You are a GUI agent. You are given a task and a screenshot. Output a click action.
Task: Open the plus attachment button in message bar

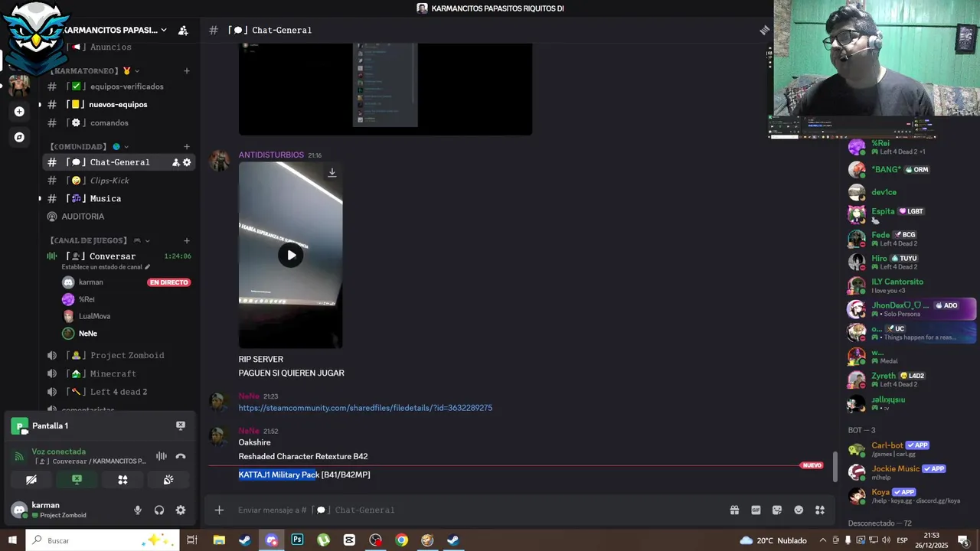(219, 510)
